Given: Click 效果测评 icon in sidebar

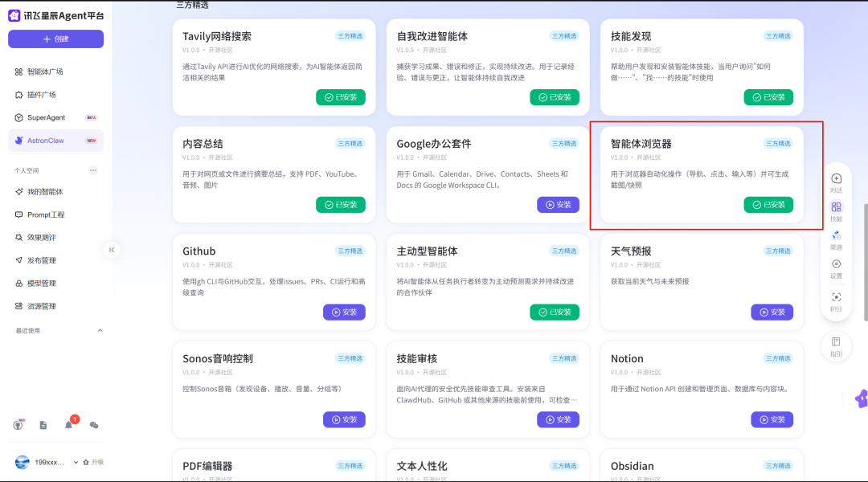Looking at the screenshot, I should click(18, 238).
